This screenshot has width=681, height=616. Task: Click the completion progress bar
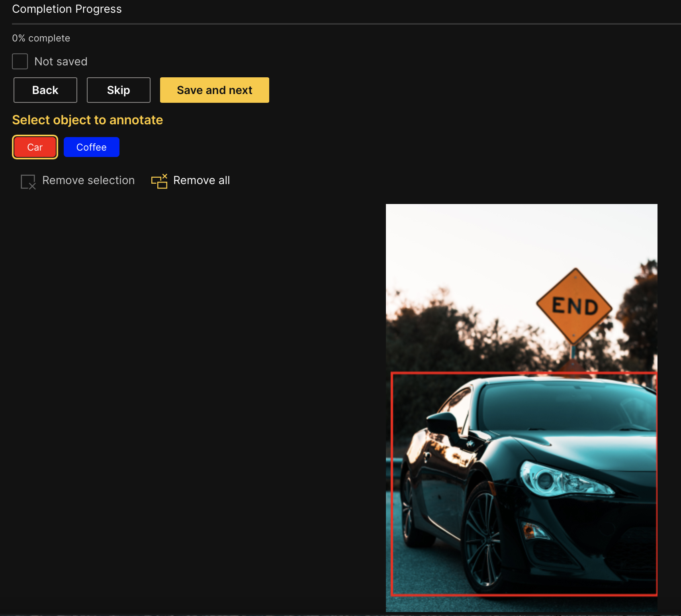[x=346, y=24]
